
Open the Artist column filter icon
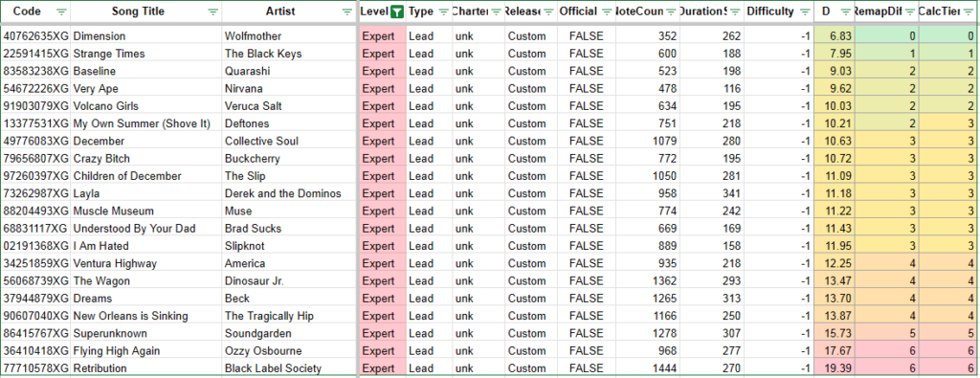tap(347, 11)
